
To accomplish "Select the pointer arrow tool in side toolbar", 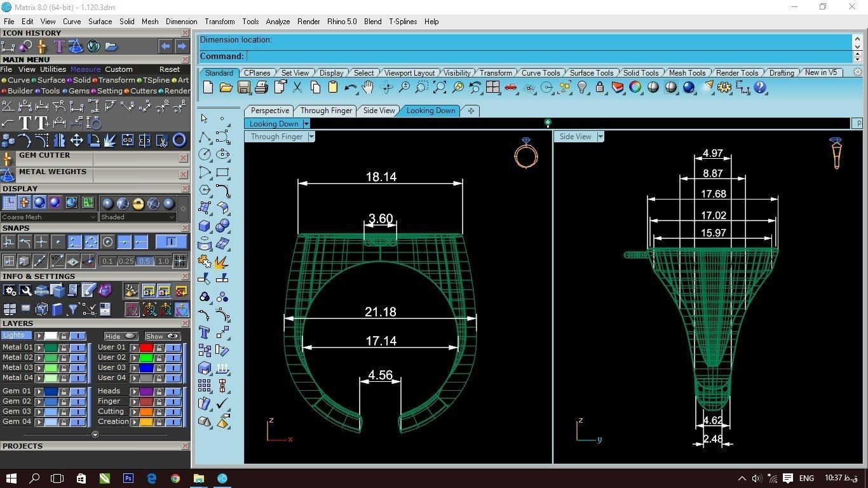I will pos(204,118).
